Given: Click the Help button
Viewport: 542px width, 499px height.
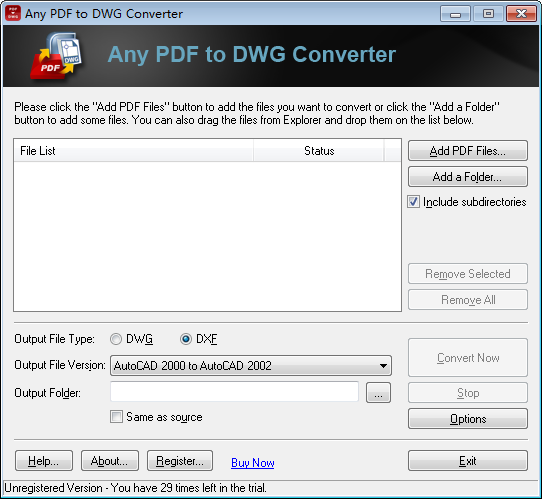Looking at the screenshot, I should (44, 461).
